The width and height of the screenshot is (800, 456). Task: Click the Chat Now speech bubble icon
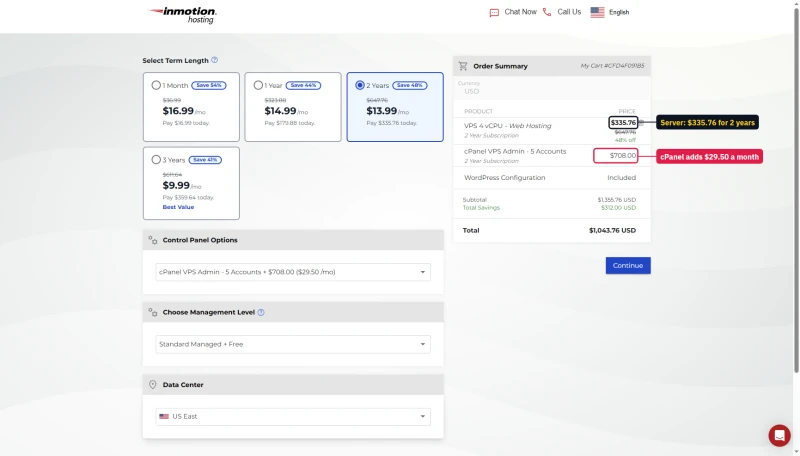pyautogui.click(x=494, y=12)
